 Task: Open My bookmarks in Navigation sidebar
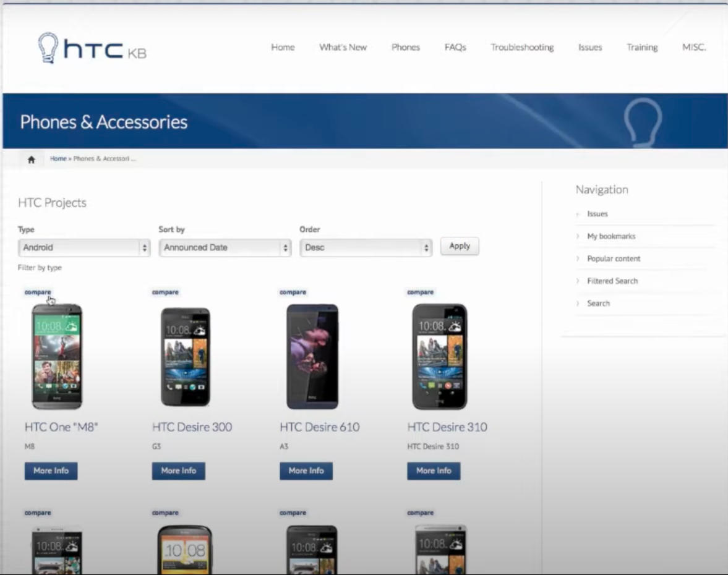coord(611,236)
